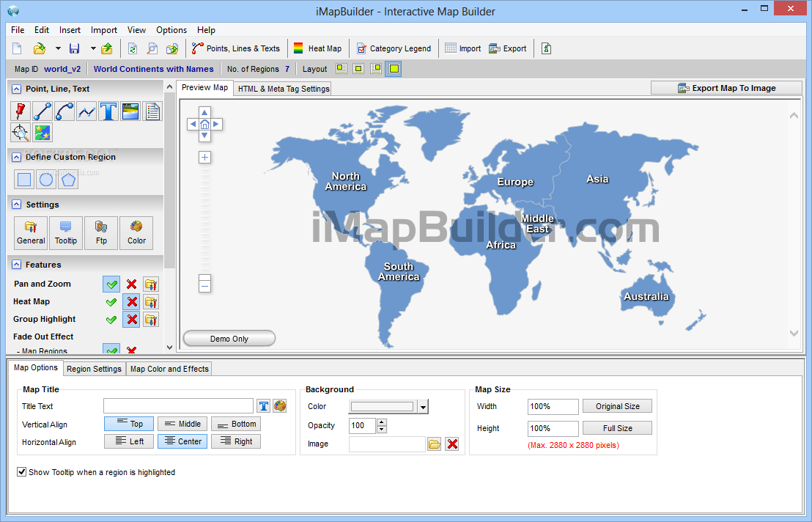The width and height of the screenshot is (812, 522).
Task: Click the Demo Only button
Action: pyautogui.click(x=229, y=339)
